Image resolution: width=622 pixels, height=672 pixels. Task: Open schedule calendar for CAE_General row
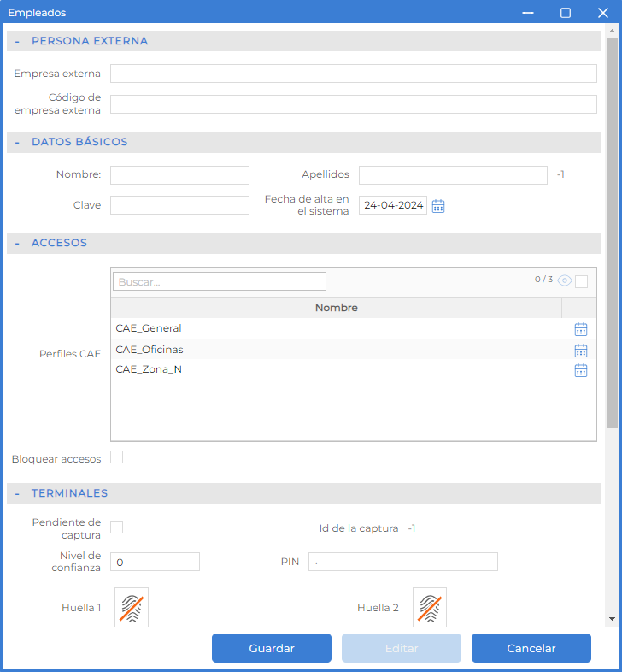(x=580, y=329)
